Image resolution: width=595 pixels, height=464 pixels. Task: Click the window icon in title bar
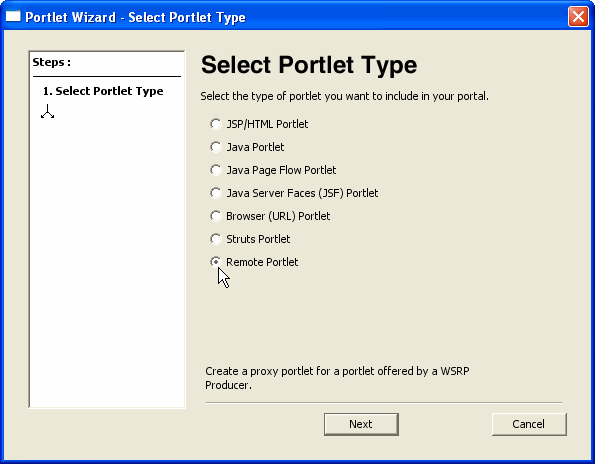(x=13, y=16)
